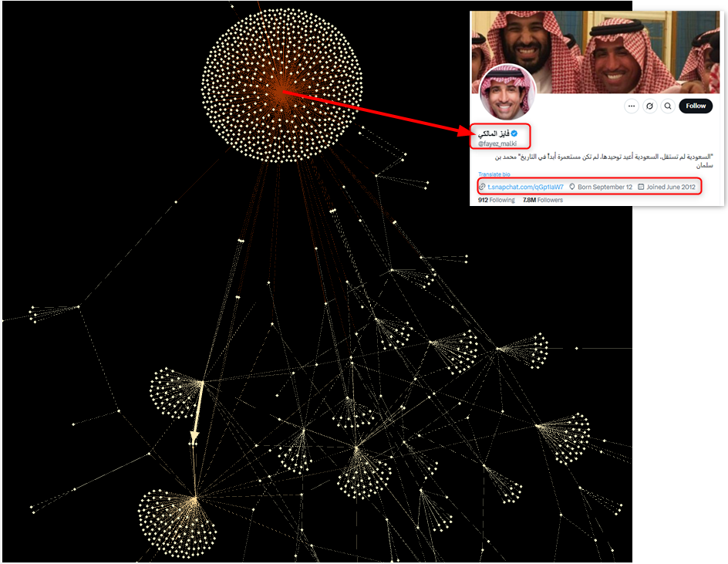Open the three-dot more options menu
The image size is (728, 564).
(x=632, y=106)
